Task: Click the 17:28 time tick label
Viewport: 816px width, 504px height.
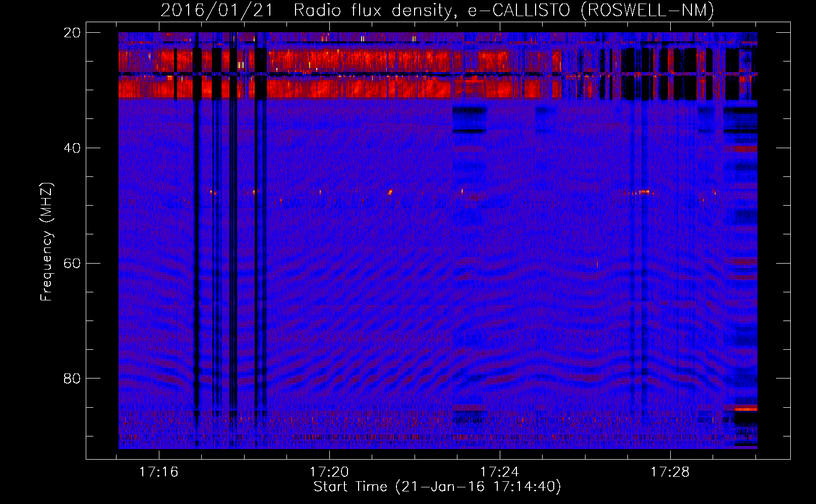Action: coord(670,472)
